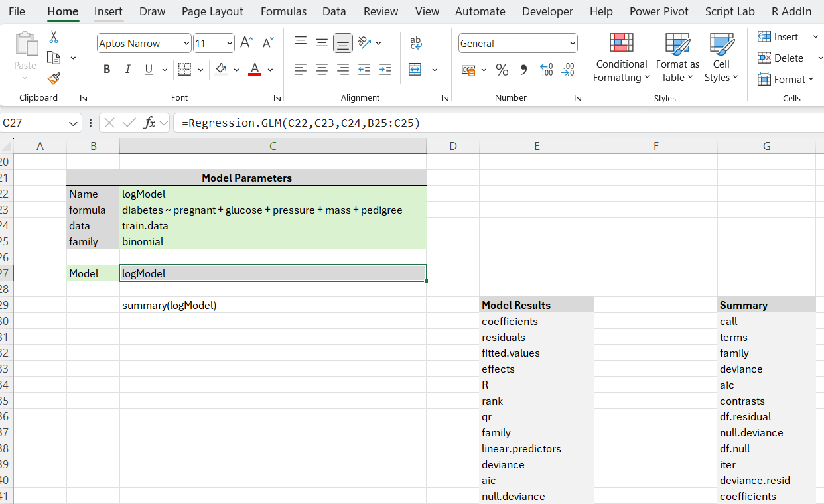This screenshot has height=504, width=824.
Task: Click the train.data cell
Action: pyautogui.click(x=273, y=225)
